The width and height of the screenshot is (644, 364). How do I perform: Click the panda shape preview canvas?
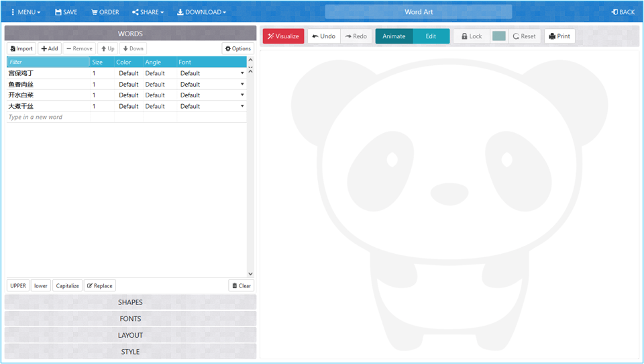click(449, 204)
